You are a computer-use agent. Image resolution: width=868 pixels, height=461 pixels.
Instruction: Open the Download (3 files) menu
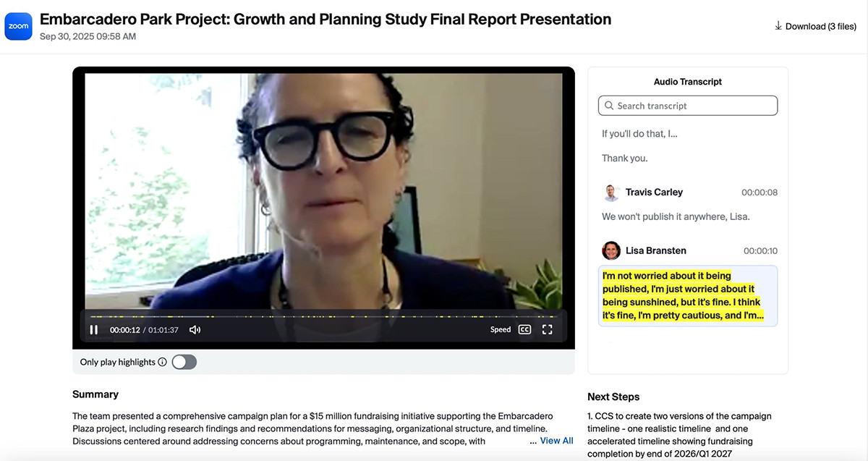click(815, 26)
